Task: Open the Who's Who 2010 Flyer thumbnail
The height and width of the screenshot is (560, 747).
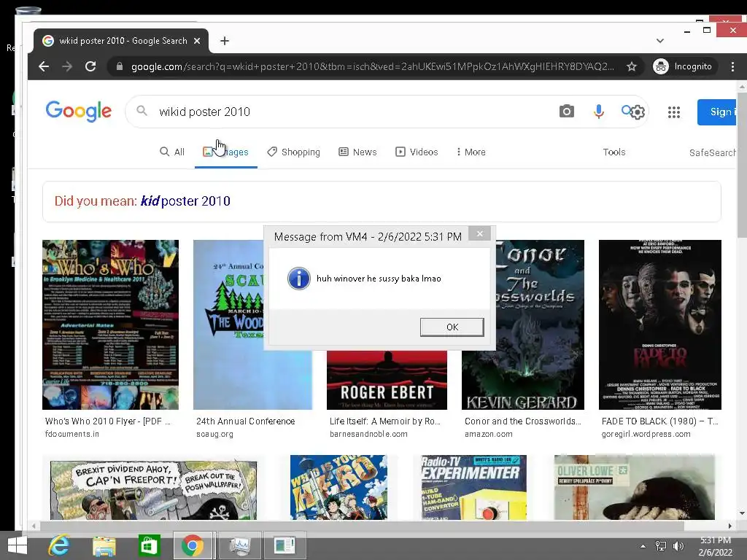Action: [111, 324]
